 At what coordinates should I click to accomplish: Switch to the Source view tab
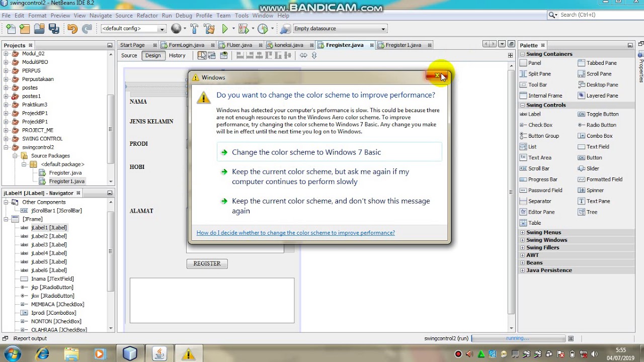pos(129,55)
